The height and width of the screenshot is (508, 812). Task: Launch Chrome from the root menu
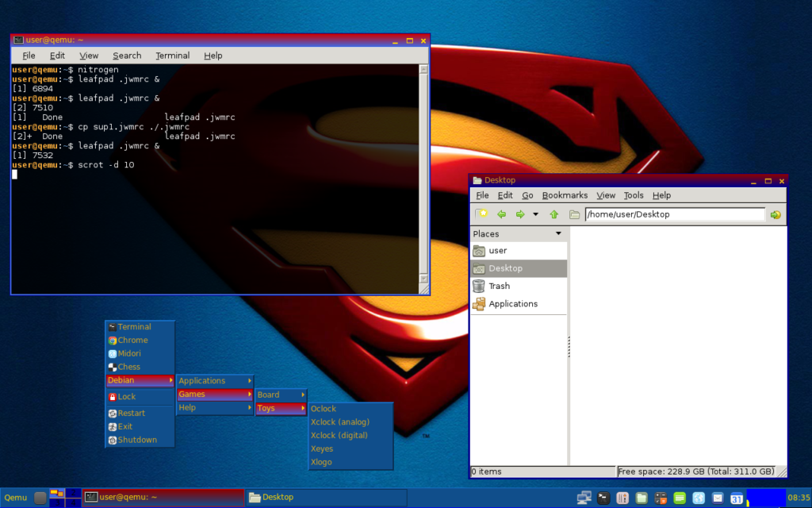click(132, 340)
